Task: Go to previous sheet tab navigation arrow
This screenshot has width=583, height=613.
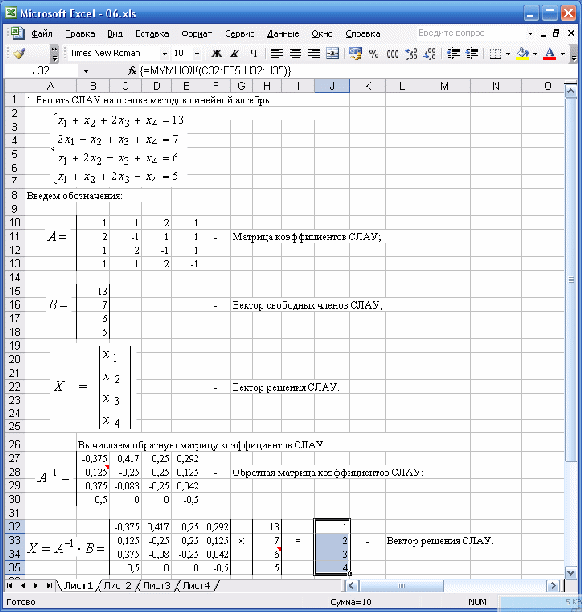Action: click(x=23, y=585)
